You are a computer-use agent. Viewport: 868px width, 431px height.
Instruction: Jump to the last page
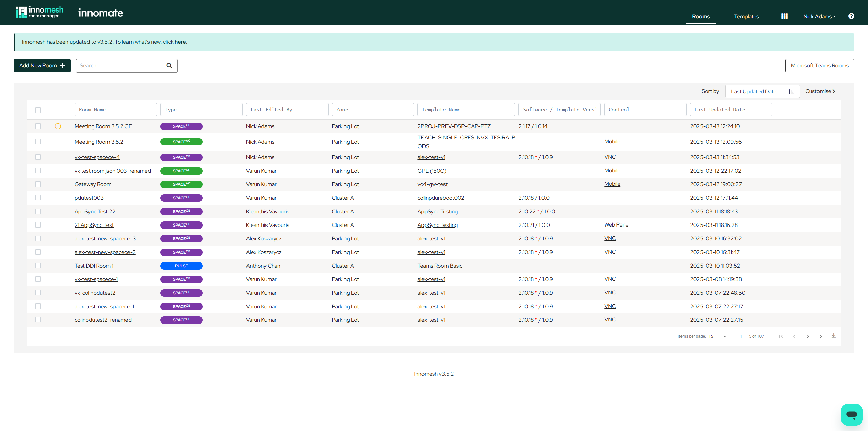click(x=822, y=336)
